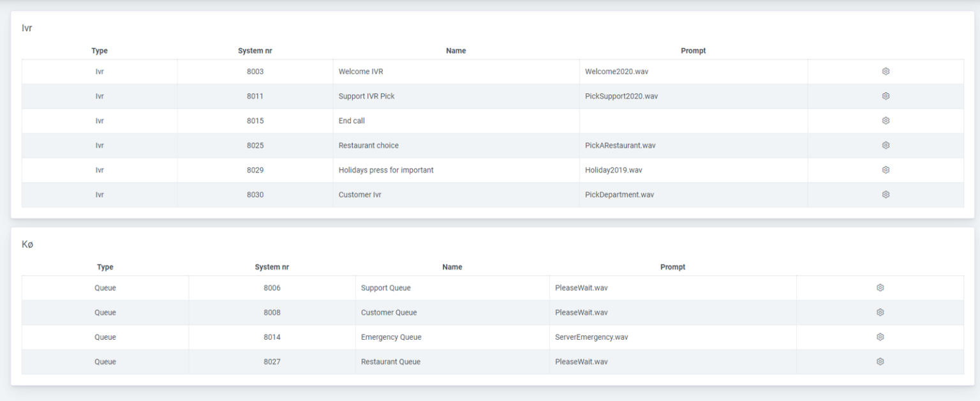Click gear icon for Support IVR Pick
The image size is (980, 401).
(x=886, y=96)
